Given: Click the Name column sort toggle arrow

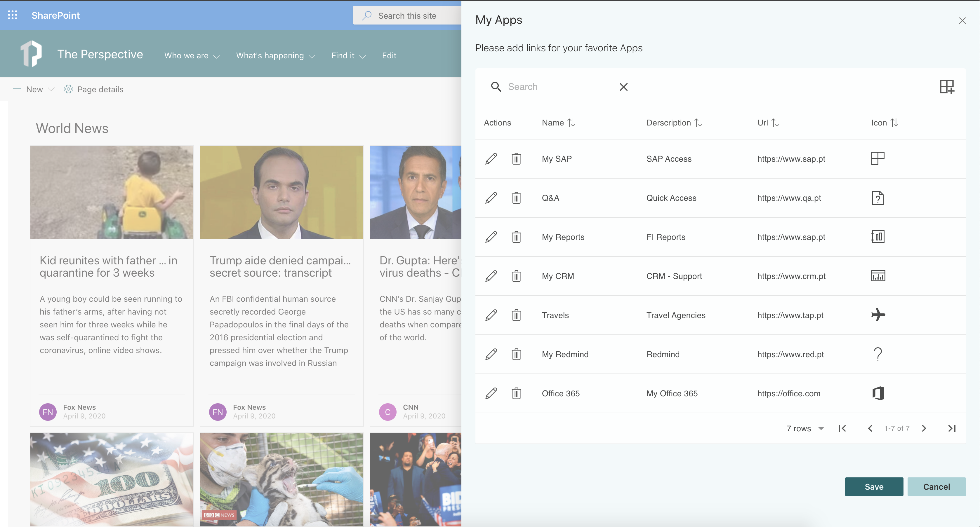Looking at the screenshot, I should pyautogui.click(x=571, y=122).
